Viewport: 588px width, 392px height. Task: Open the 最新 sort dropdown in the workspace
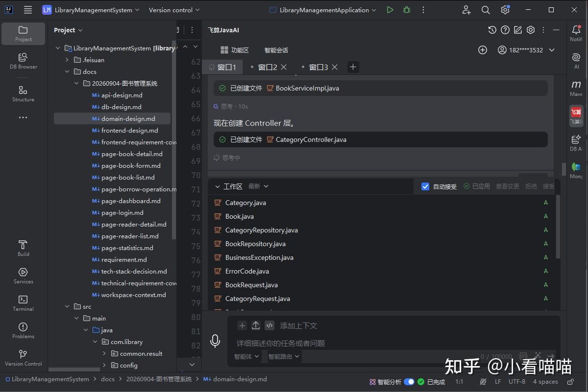point(258,186)
